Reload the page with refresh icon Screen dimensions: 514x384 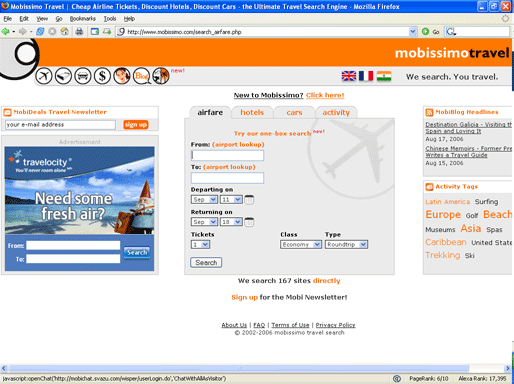tap(40, 32)
